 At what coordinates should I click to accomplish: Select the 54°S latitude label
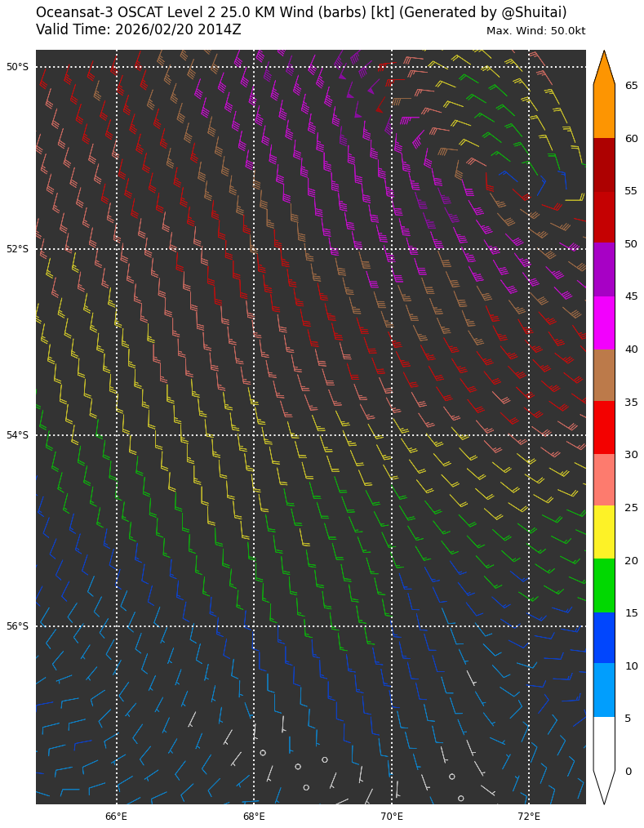pyautogui.click(x=17, y=435)
